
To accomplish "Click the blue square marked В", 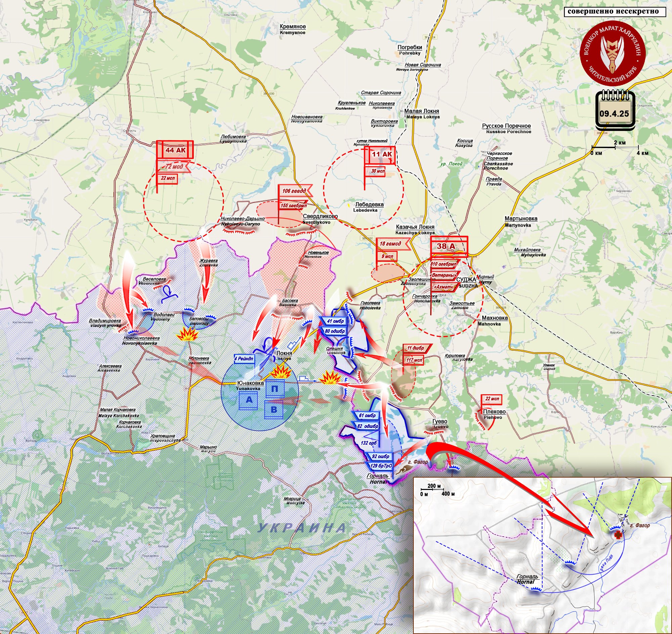I will [274, 410].
